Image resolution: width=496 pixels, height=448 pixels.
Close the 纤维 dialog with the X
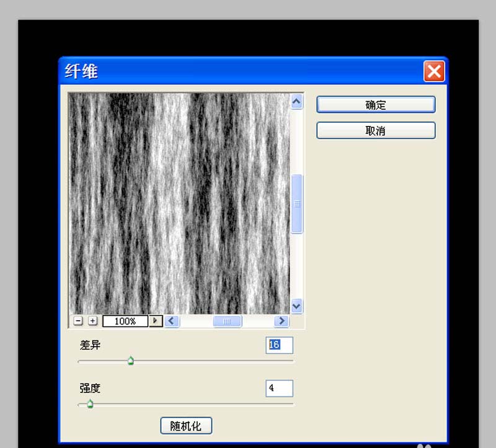(x=434, y=71)
